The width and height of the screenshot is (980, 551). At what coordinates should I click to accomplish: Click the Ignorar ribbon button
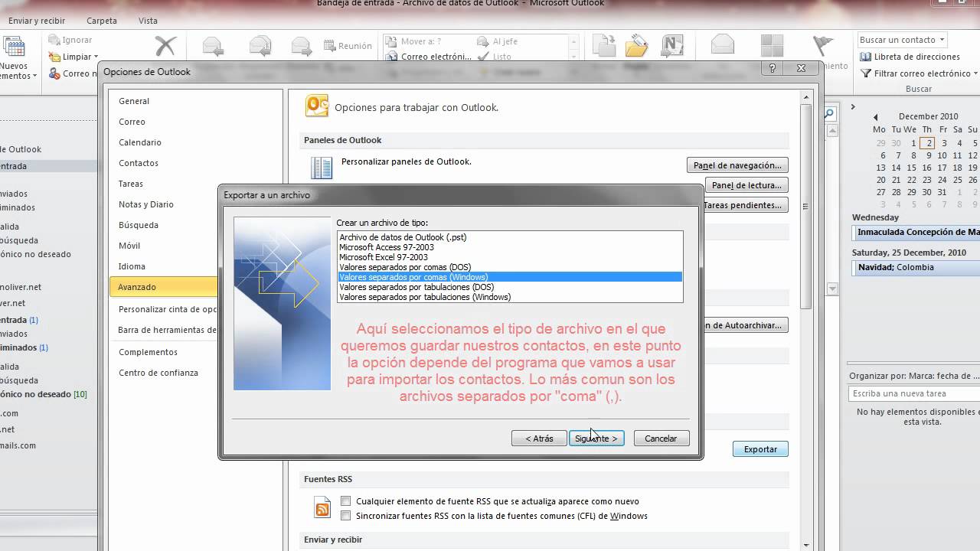coord(70,40)
